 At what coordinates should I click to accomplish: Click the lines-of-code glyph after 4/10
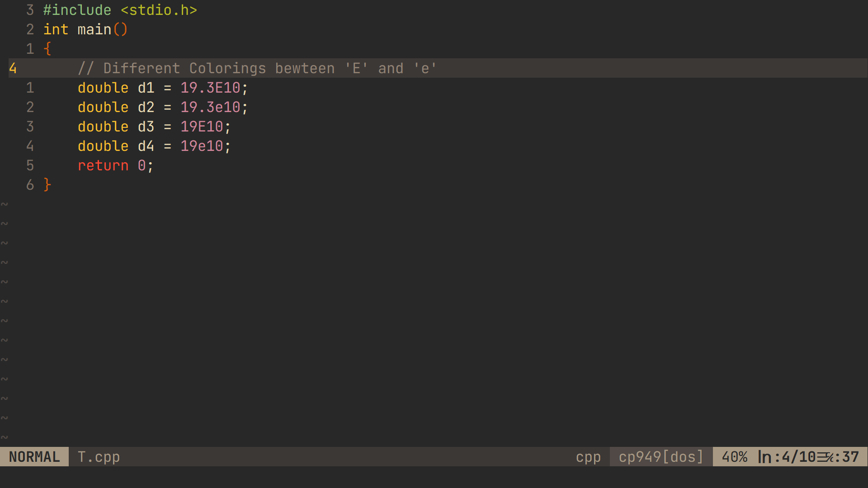pyautogui.click(x=826, y=456)
